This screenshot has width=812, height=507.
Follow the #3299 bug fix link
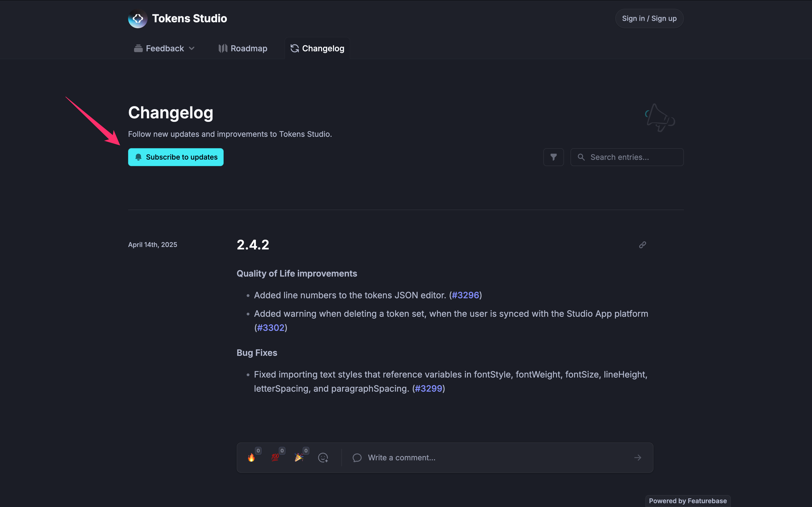[429, 388]
